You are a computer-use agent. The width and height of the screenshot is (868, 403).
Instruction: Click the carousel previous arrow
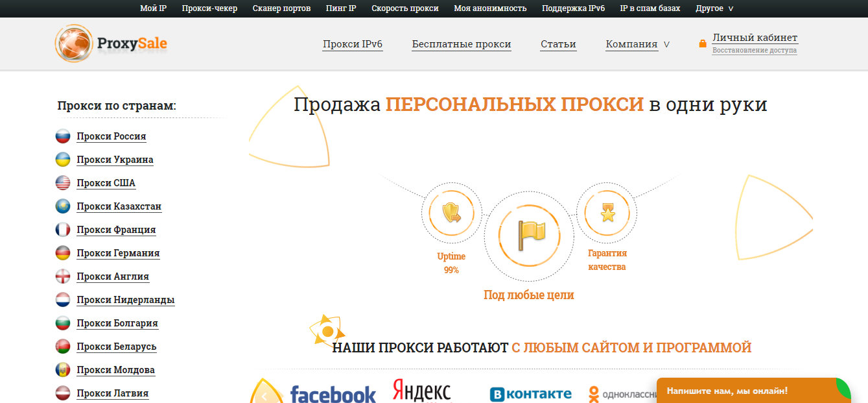tap(264, 396)
